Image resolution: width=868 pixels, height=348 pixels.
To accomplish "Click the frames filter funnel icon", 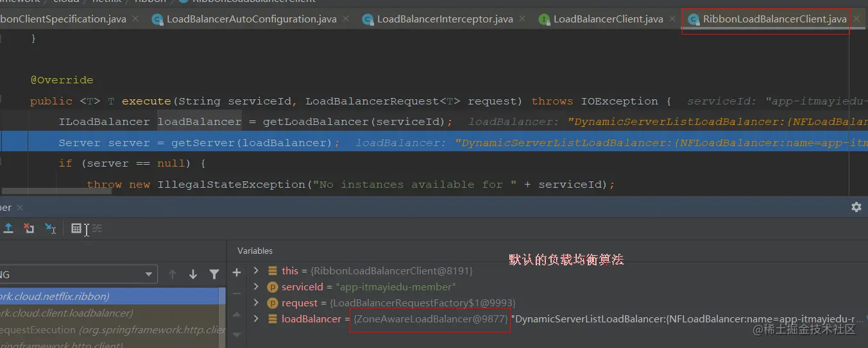I will click(214, 274).
